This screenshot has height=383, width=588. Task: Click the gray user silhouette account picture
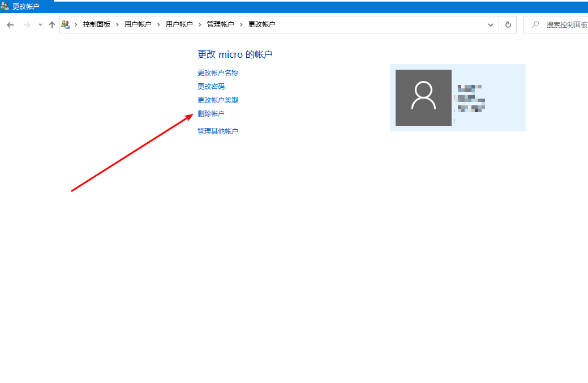click(x=423, y=97)
